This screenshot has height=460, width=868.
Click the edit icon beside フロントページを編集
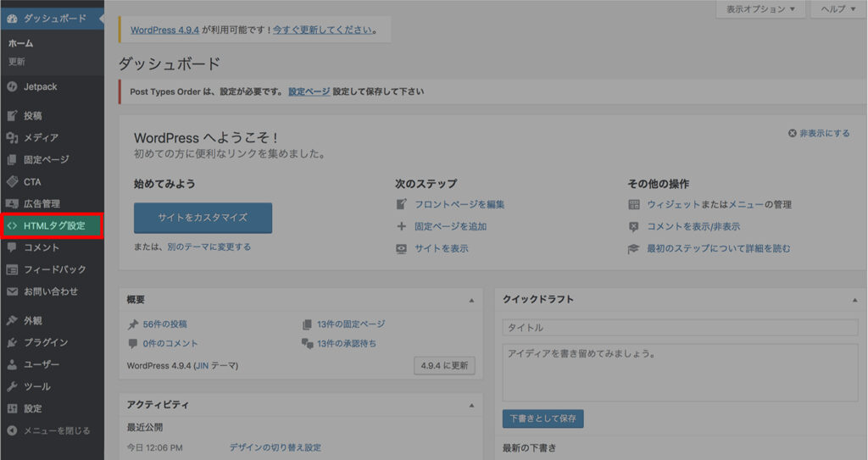click(x=401, y=204)
